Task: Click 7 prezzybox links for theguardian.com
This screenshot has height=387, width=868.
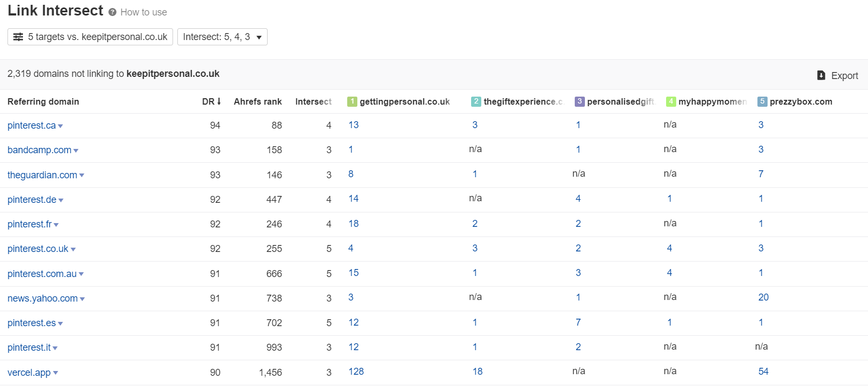Action: pyautogui.click(x=761, y=174)
